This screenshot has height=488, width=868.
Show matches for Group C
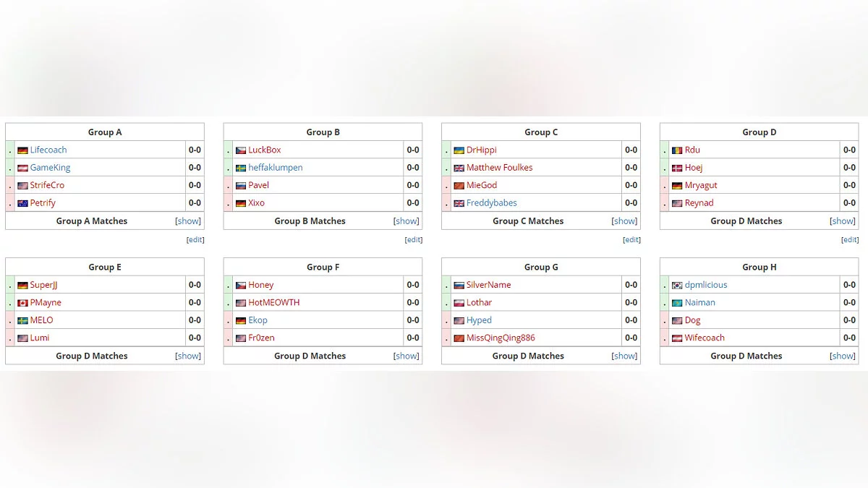(x=624, y=221)
